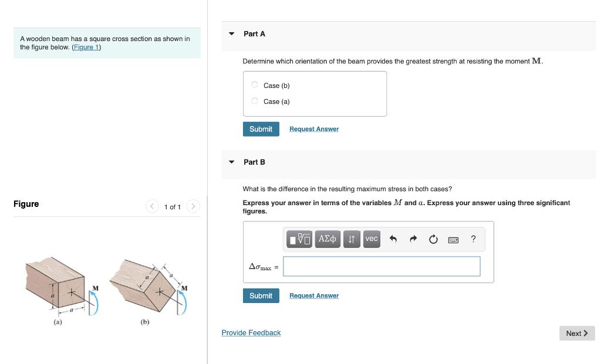The image size is (601, 364).
Task: Go to previous figure arrow
Action: (153, 206)
